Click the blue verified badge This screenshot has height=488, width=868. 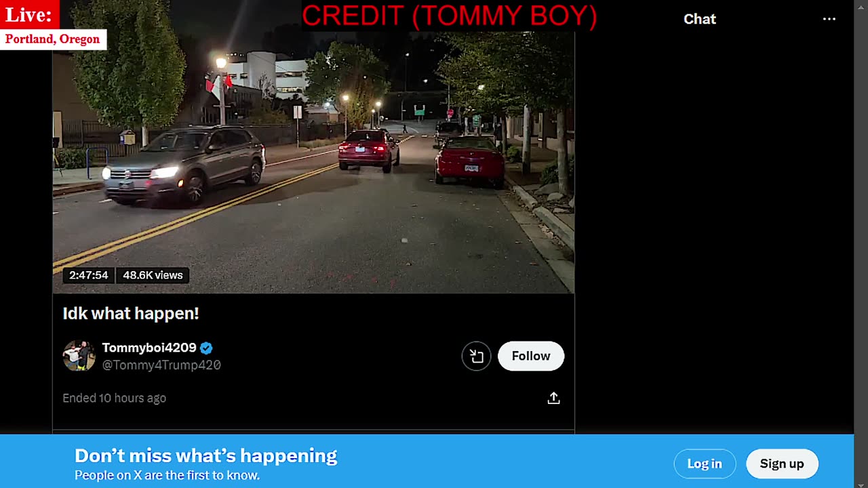point(206,348)
